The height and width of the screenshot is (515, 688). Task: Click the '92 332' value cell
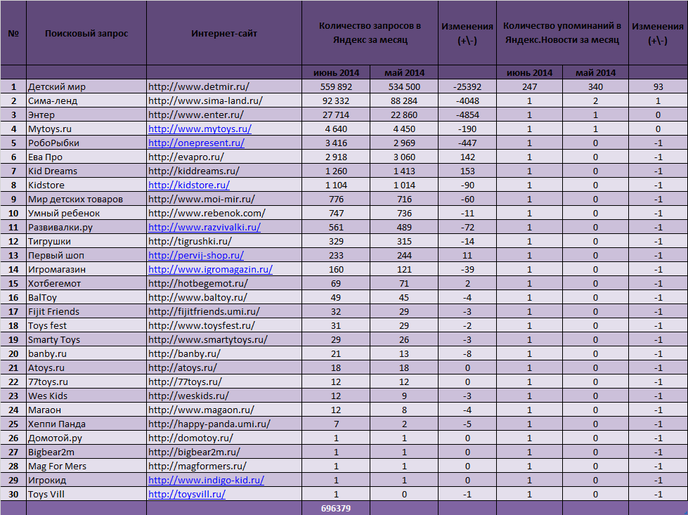pyautogui.click(x=336, y=101)
